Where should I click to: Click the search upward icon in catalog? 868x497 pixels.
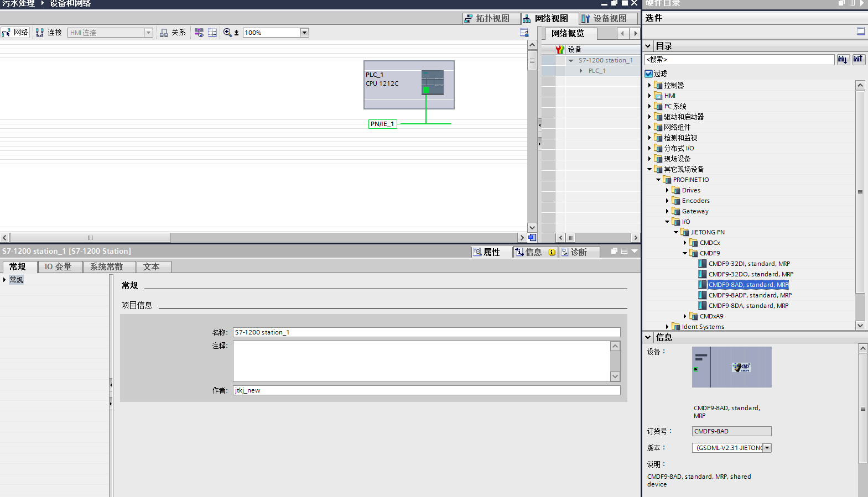tap(858, 59)
